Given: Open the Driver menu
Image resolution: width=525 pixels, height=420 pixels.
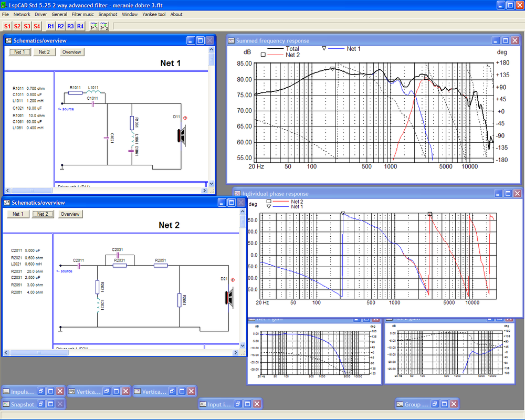Looking at the screenshot, I should pyautogui.click(x=41, y=14).
